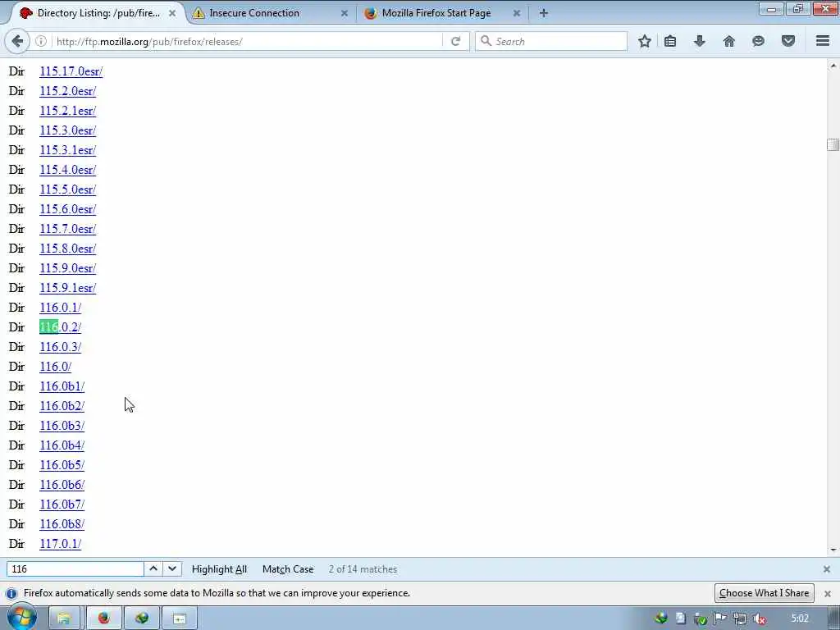
Task: Close the Insecure Connection tab
Action: coord(345,13)
